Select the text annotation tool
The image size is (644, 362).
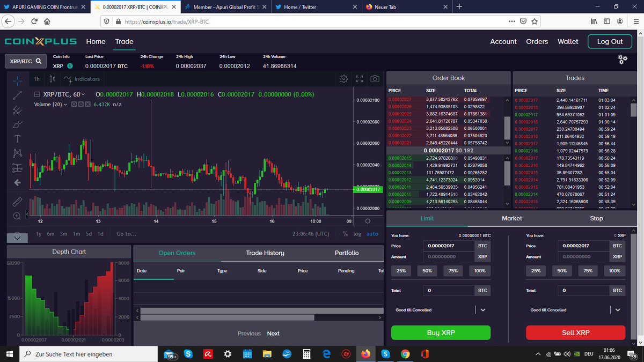[17, 139]
